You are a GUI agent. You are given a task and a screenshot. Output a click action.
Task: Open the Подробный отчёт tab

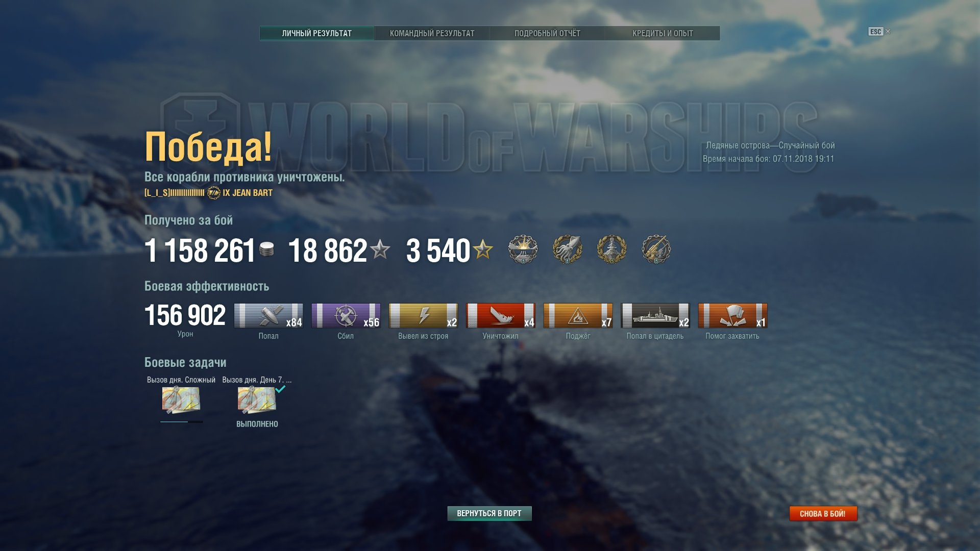pyautogui.click(x=547, y=33)
